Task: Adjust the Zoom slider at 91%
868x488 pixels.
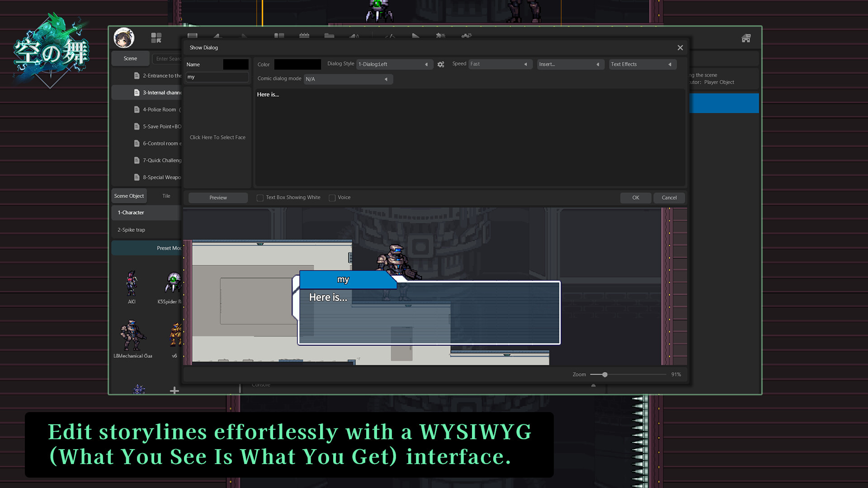Action: click(x=604, y=374)
